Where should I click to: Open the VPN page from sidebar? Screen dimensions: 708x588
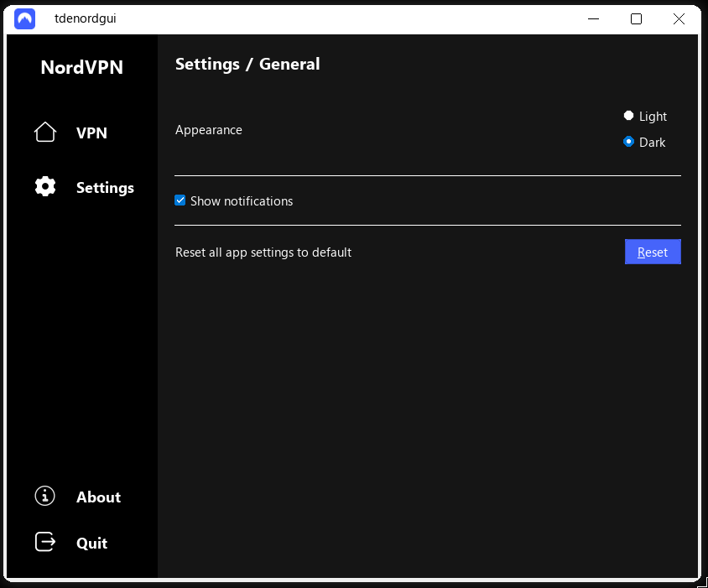91,133
